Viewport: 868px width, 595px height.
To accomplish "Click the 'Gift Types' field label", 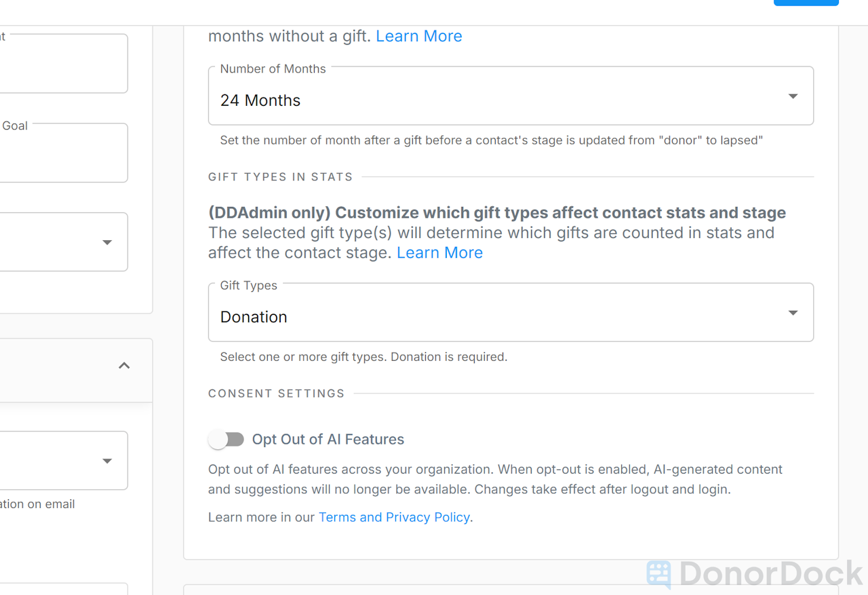I will [248, 286].
